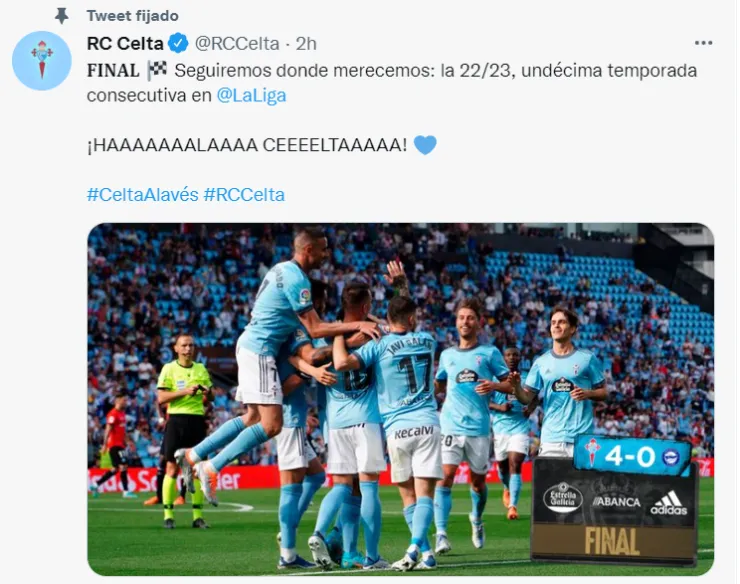Click the Estrella Galicia sponsor logo
740x584 pixels.
[x=563, y=498]
